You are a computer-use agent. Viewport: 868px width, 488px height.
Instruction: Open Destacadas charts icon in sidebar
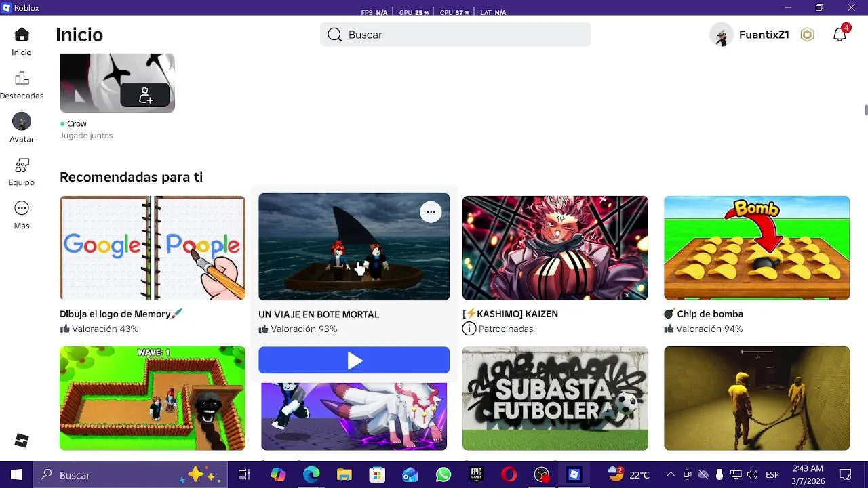(22, 78)
